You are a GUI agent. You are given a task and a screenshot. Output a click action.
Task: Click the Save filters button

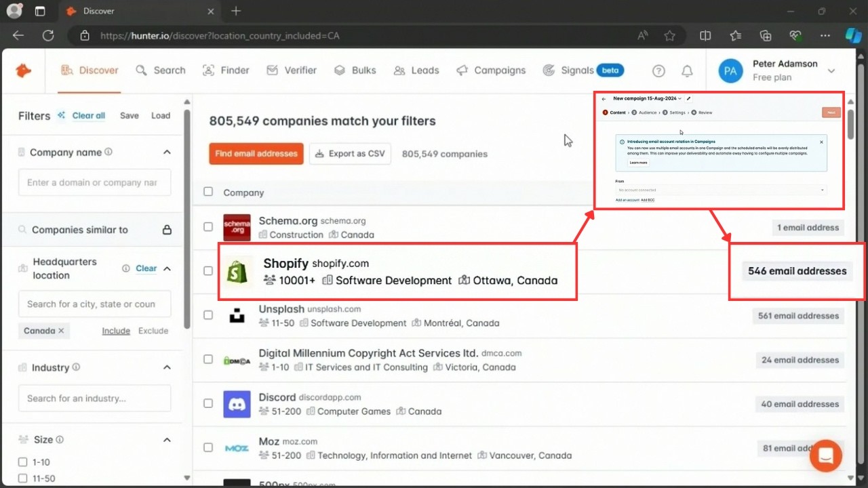[x=130, y=115]
